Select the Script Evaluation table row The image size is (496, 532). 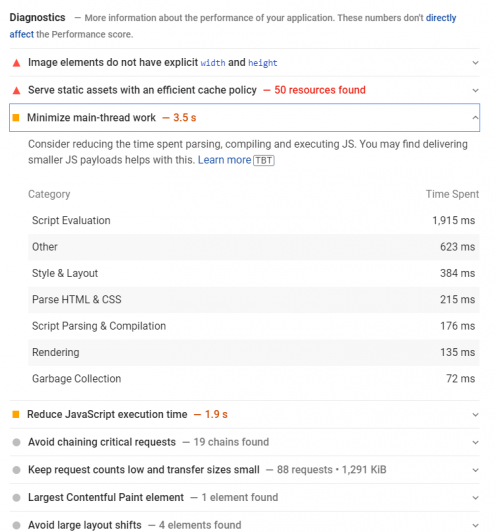pyautogui.click(x=253, y=221)
